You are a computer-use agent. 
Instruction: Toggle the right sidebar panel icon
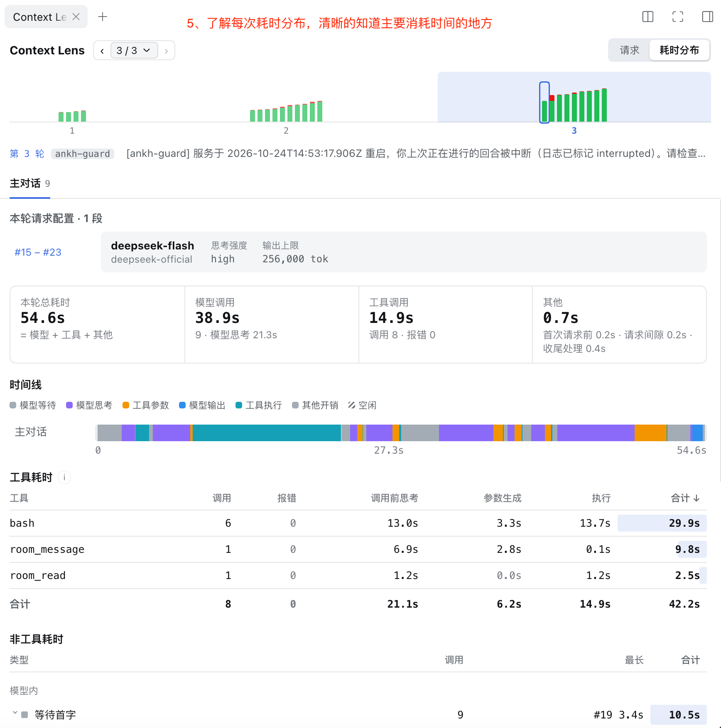click(708, 17)
